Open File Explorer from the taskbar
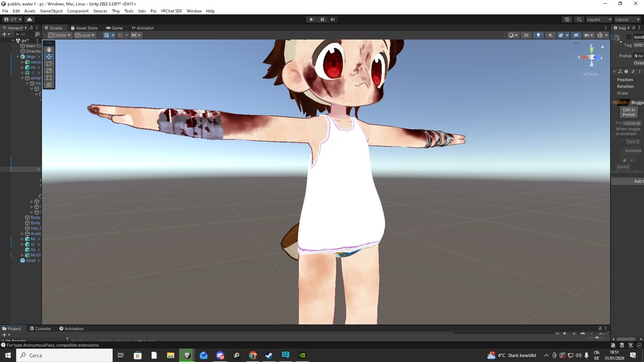Viewport: 644px width, 362px height. tap(170, 356)
